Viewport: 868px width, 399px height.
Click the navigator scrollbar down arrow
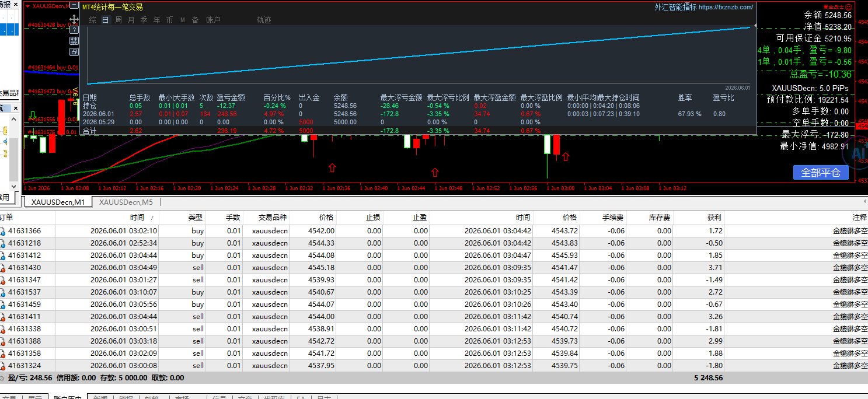click(13, 186)
